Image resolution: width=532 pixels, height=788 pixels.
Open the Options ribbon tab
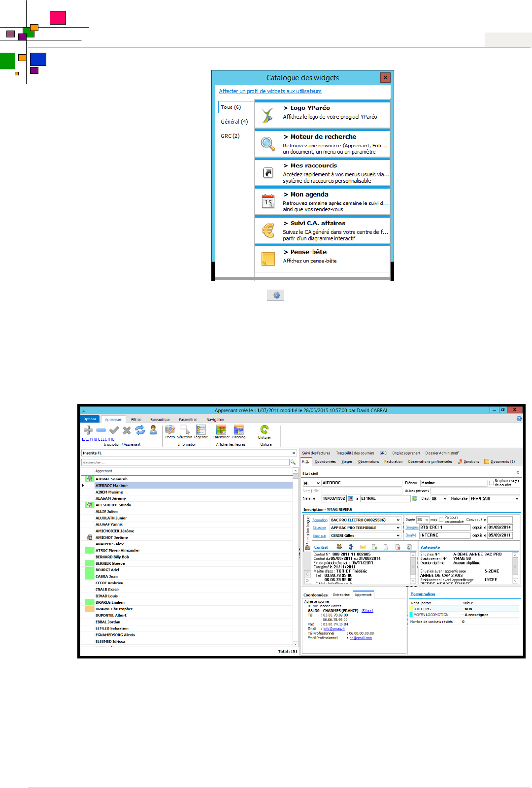(x=90, y=419)
